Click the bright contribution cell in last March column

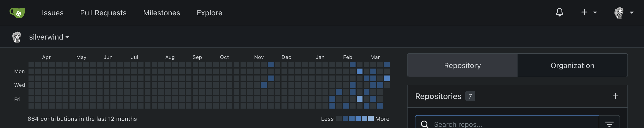click(387, 78)
